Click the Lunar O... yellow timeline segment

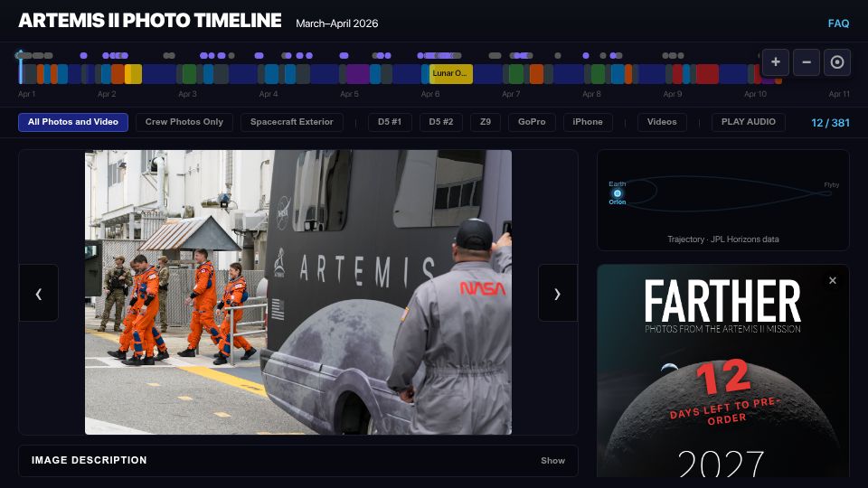tap(450, 73)
